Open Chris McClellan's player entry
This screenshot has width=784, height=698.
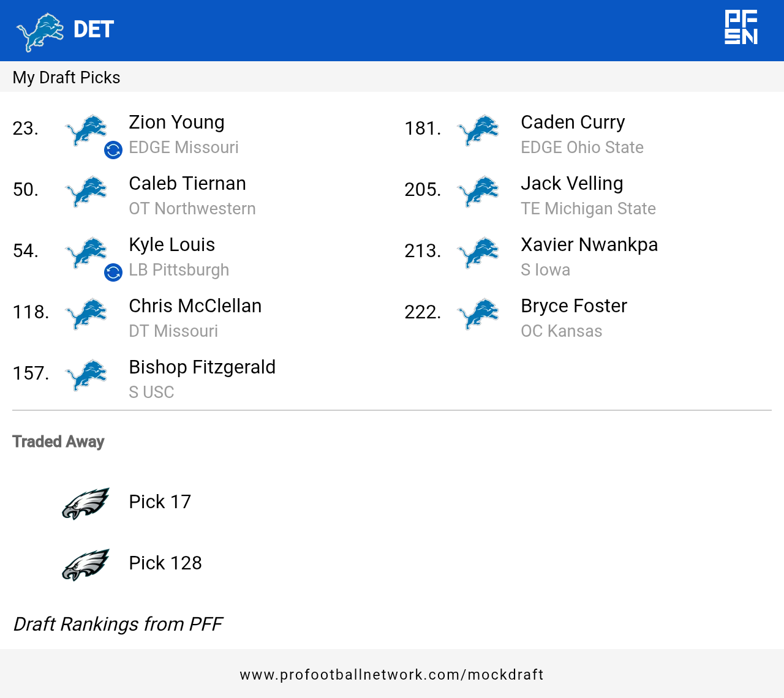195,306
